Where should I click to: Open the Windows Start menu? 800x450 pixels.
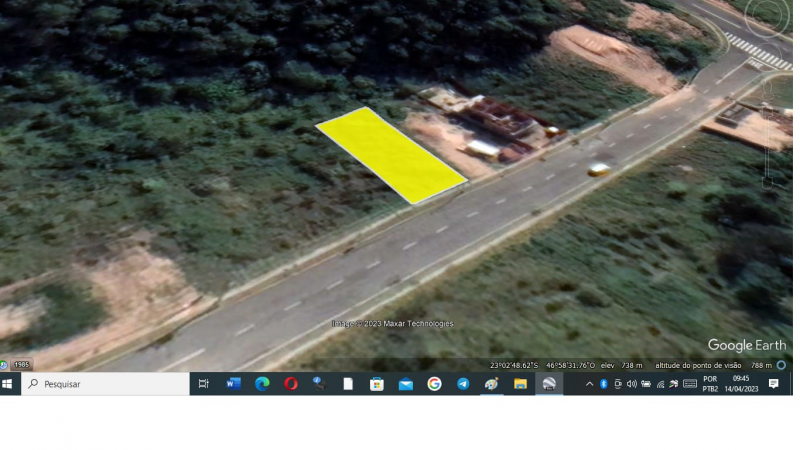pyautogui.click(x=7, y=384)
